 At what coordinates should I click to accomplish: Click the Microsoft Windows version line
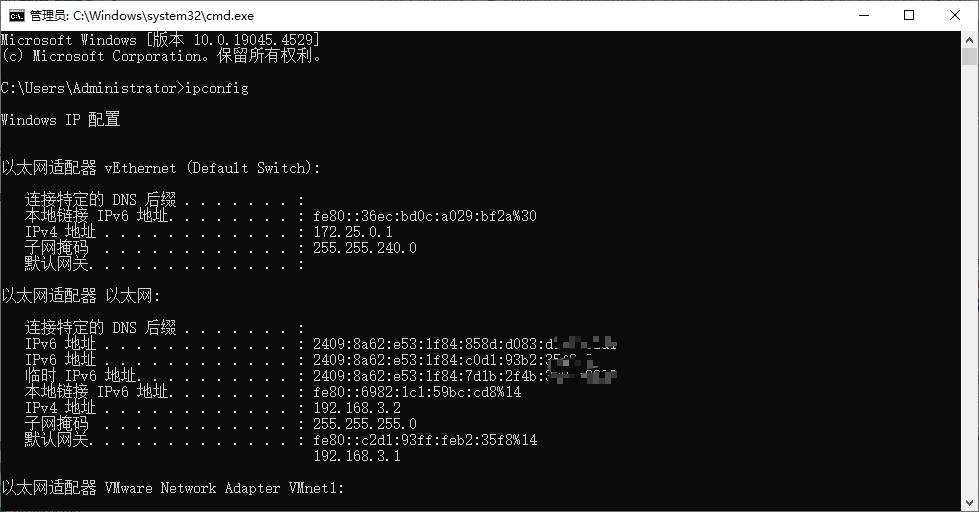click(x=160, y=40)
